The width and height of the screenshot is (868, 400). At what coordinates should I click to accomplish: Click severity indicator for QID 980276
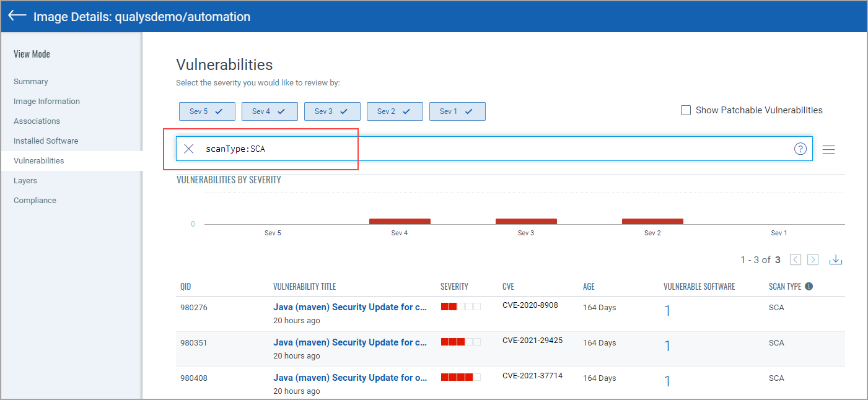click(x=460, y=307)
